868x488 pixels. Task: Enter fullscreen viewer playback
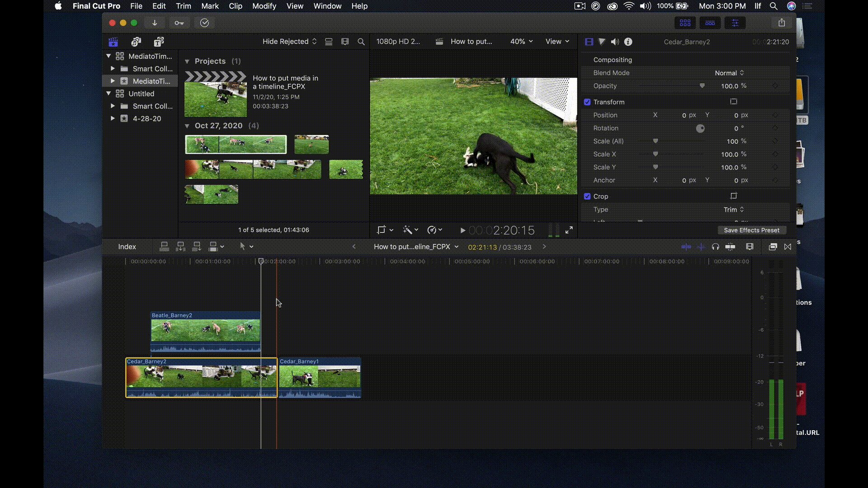(569, 230)
